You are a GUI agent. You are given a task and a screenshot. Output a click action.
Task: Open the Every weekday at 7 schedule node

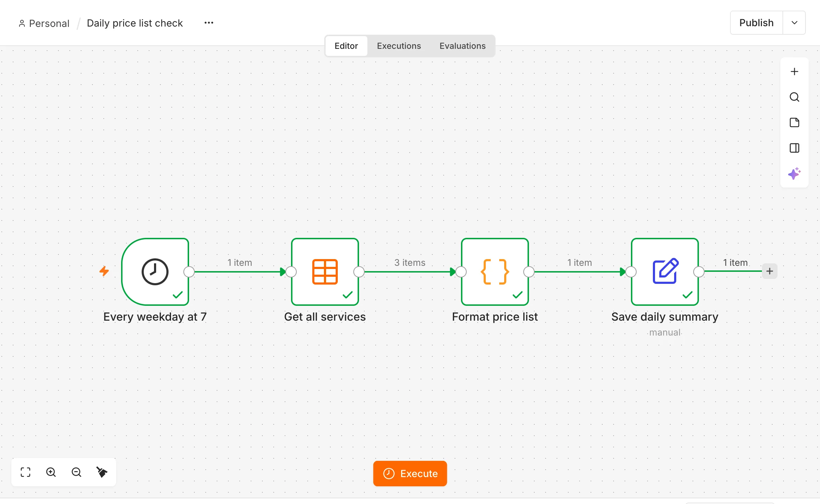[x=155, y=271]
